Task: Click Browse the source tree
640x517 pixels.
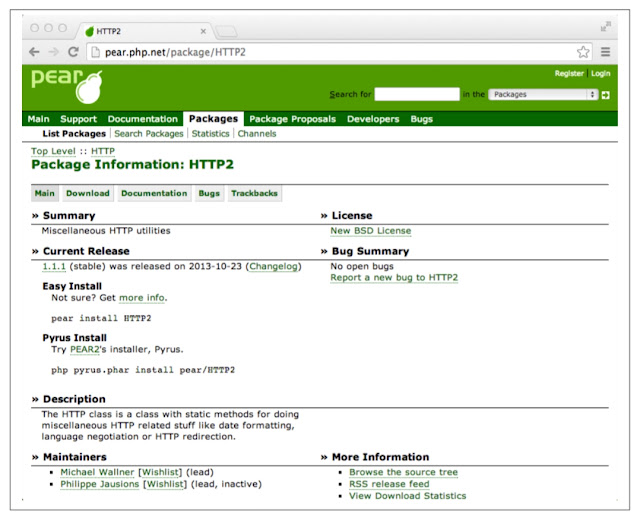Action: [x=403, y=472]
